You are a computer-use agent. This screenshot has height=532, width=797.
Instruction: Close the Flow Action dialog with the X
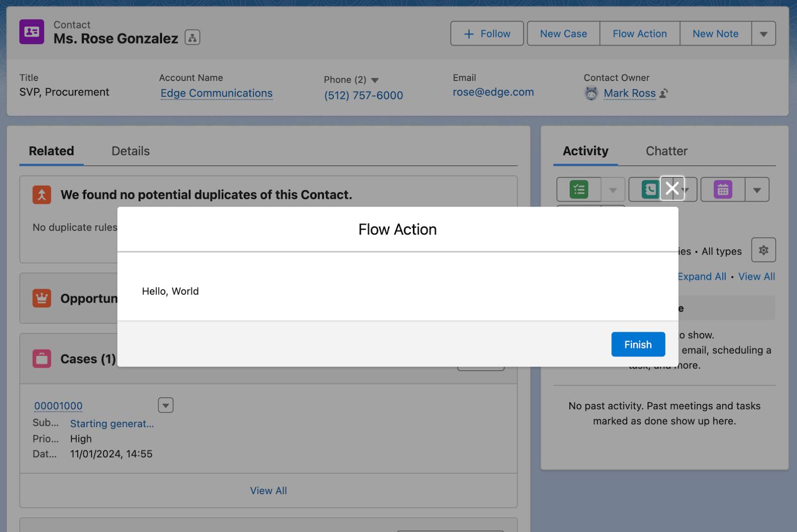point(672,188)
